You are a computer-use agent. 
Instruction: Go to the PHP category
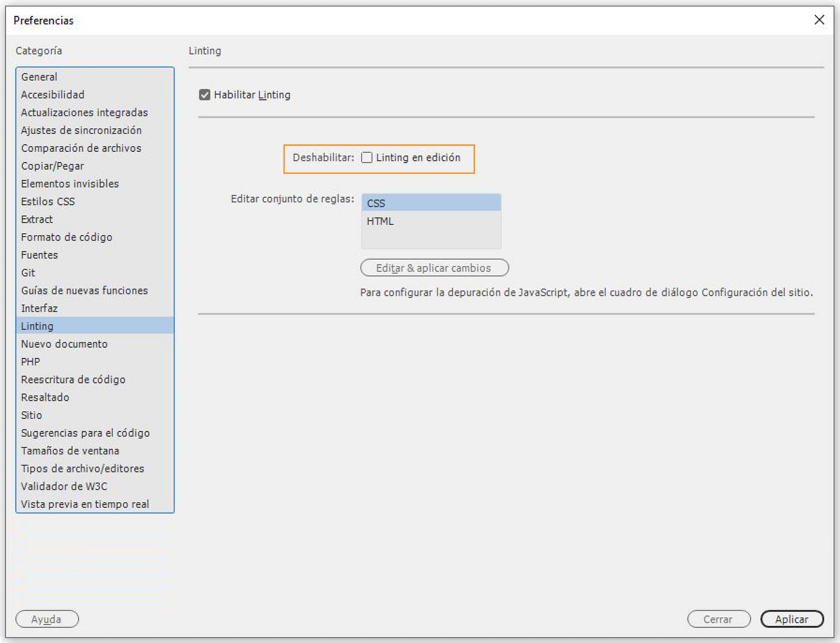30,362
